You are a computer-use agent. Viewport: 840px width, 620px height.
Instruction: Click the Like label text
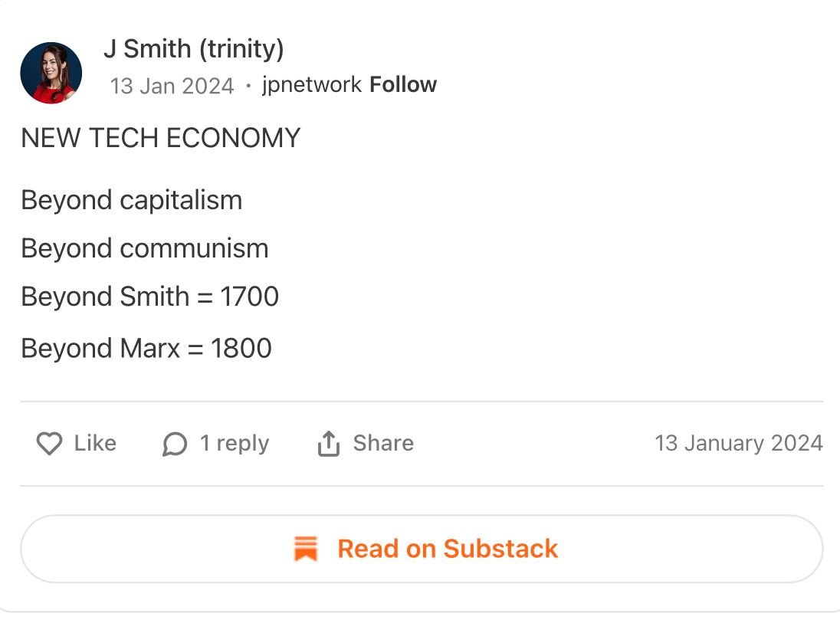click(x=95, y=443)
